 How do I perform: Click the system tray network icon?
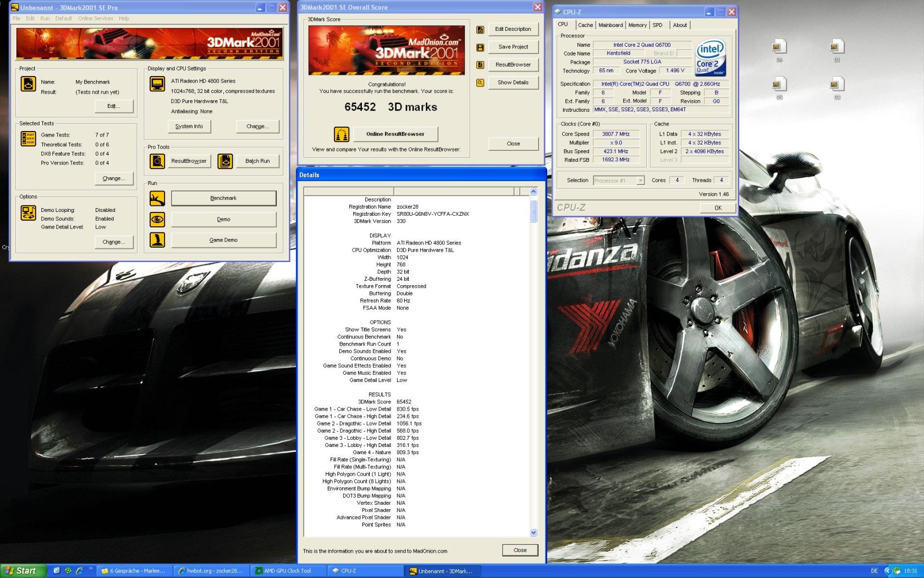coord(897,571)
